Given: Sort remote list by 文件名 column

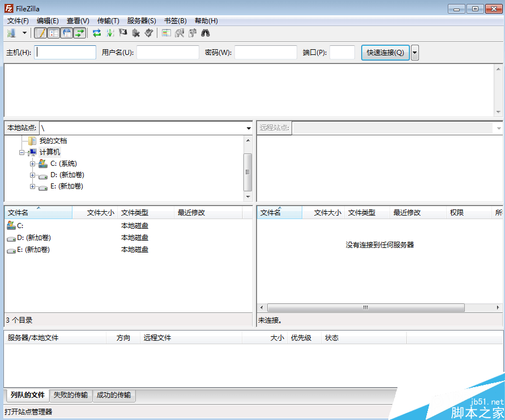Looking at the screenshot, I should (x=280, y=213).
